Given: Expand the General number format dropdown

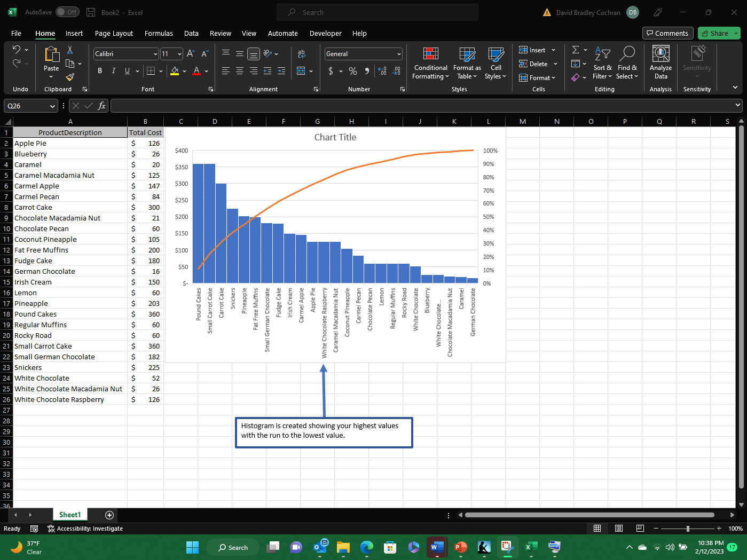Looking at the screenshot, I should coord(398,53).
